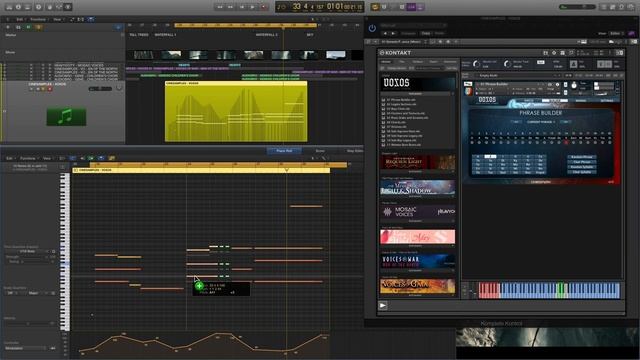Toggle the Inspector button in control bar
The height and width of the screenshot is (360, 640).
pyautogui.click(x=18, y=7)
